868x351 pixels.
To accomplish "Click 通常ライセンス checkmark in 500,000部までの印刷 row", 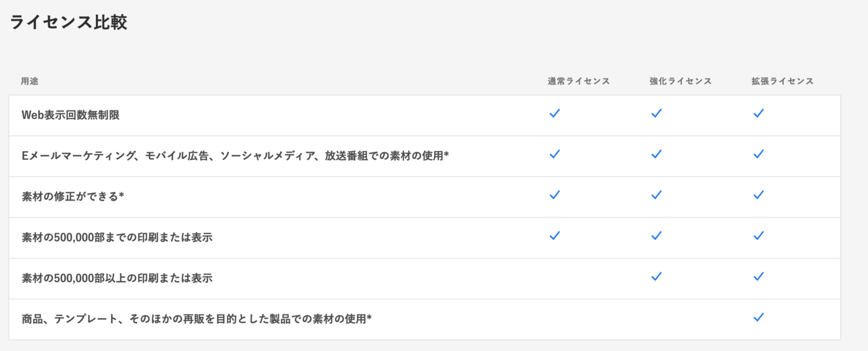I will (x=554, y=235).
